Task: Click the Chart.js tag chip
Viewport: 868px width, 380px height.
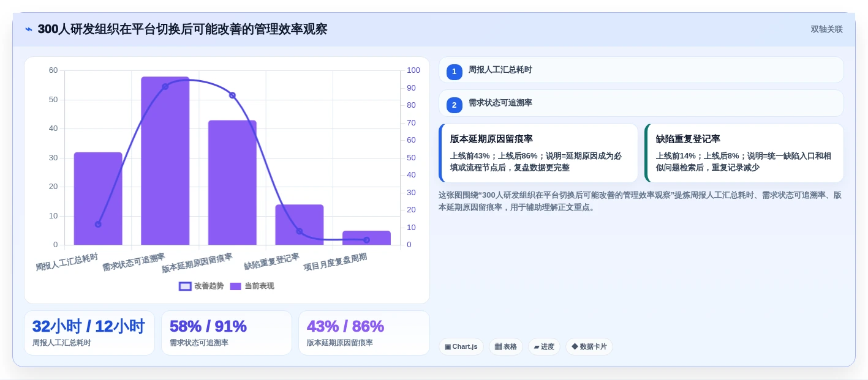Action: click(461, 346)
